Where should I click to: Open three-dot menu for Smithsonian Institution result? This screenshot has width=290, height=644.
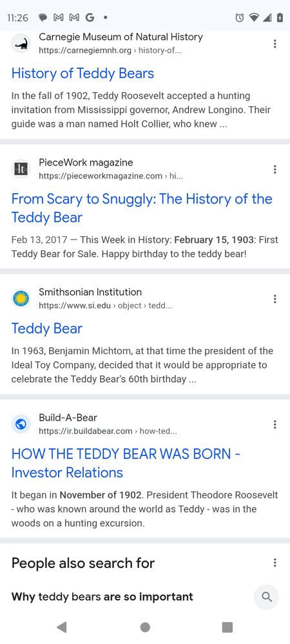coord(275,299)
